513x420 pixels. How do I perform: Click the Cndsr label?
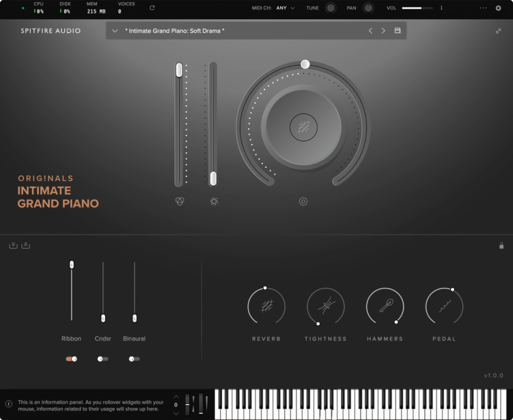(103, 338)
